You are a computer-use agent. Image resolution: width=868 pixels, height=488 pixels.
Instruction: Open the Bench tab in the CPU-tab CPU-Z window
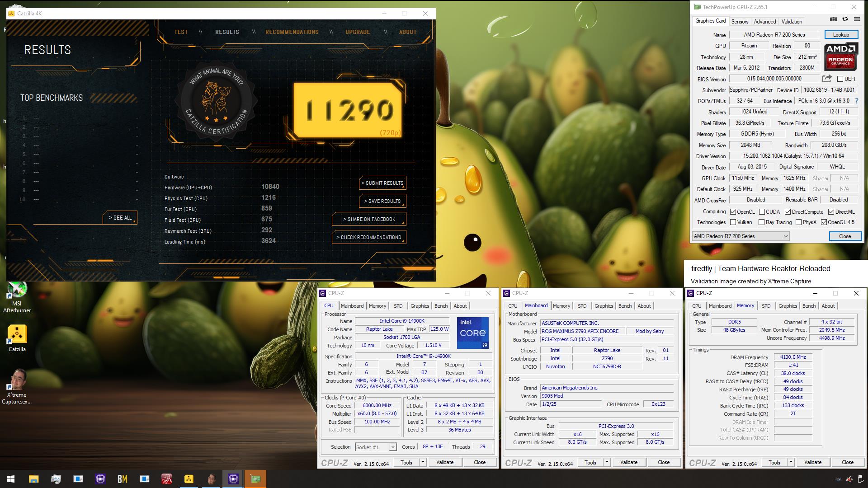[x=441, y=306]
